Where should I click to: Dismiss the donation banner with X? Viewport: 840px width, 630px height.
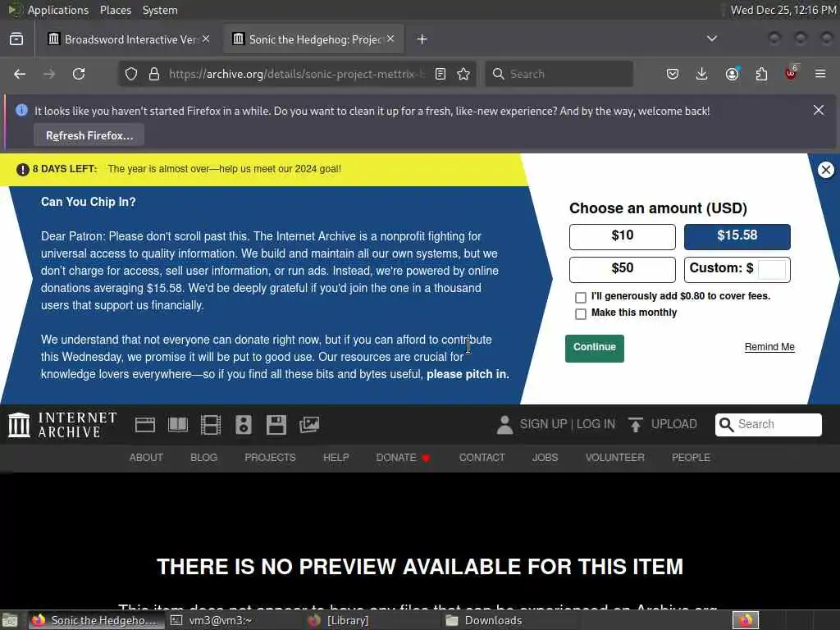(825, 170)
